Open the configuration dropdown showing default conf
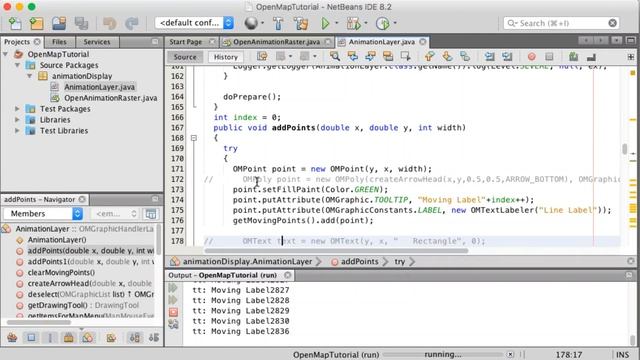The height and width of the screenshot is (360, 640). point(194,23)
